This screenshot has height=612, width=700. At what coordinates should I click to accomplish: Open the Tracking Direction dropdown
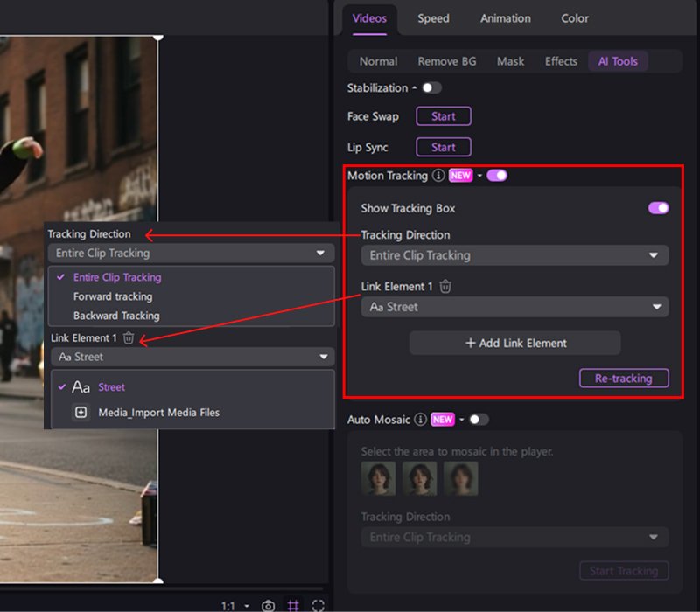[514, 255]
